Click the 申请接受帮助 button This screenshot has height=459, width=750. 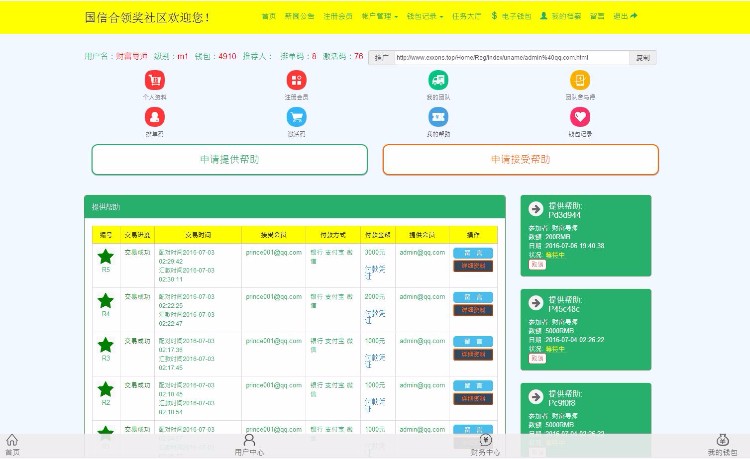(x=520, y=160)
